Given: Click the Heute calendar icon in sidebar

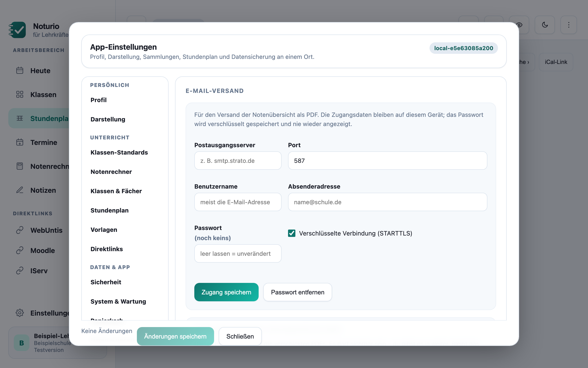Looking at the screenshot, I should coord(20,71).
